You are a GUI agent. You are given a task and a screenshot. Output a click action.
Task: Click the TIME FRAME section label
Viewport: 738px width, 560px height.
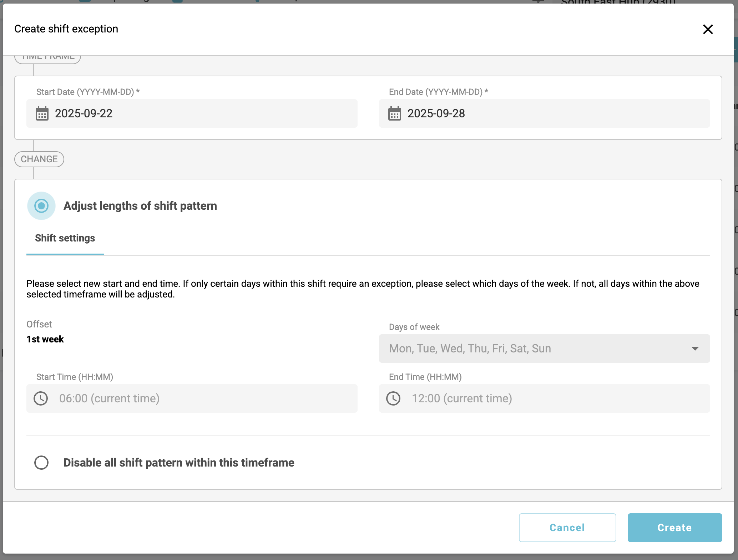pyautogui.click(x=48, y=58)
